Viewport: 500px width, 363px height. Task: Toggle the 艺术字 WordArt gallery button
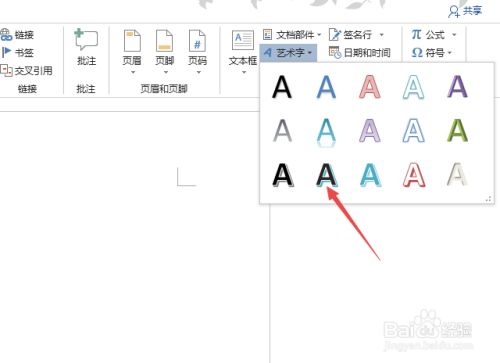click(x=288, y=52)
